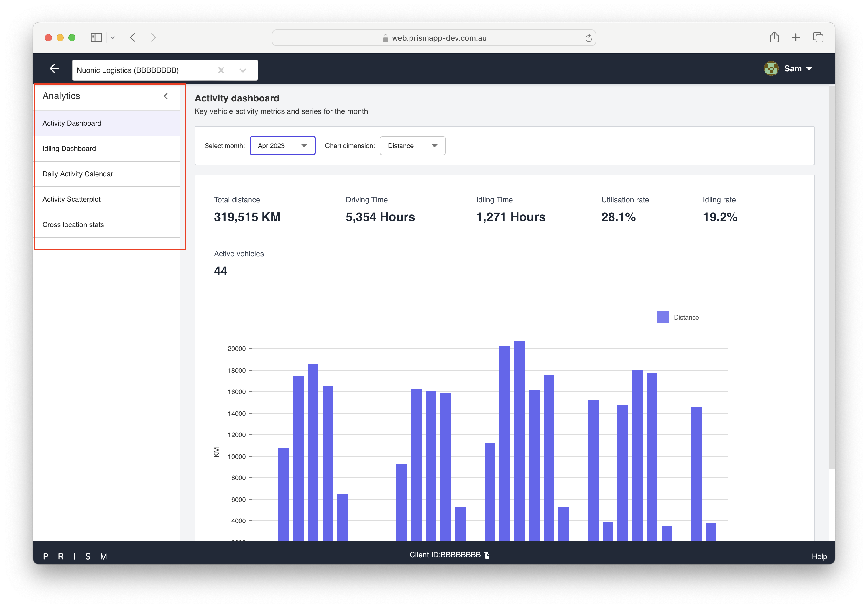
Task: Go to Daily Activity Calendar
Action: (x=78, y=174)
